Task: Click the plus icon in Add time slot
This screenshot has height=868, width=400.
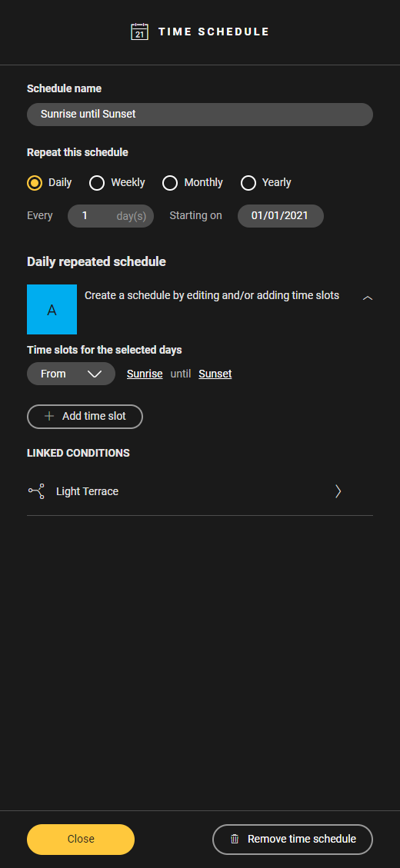Action: (x=49, y=416)
